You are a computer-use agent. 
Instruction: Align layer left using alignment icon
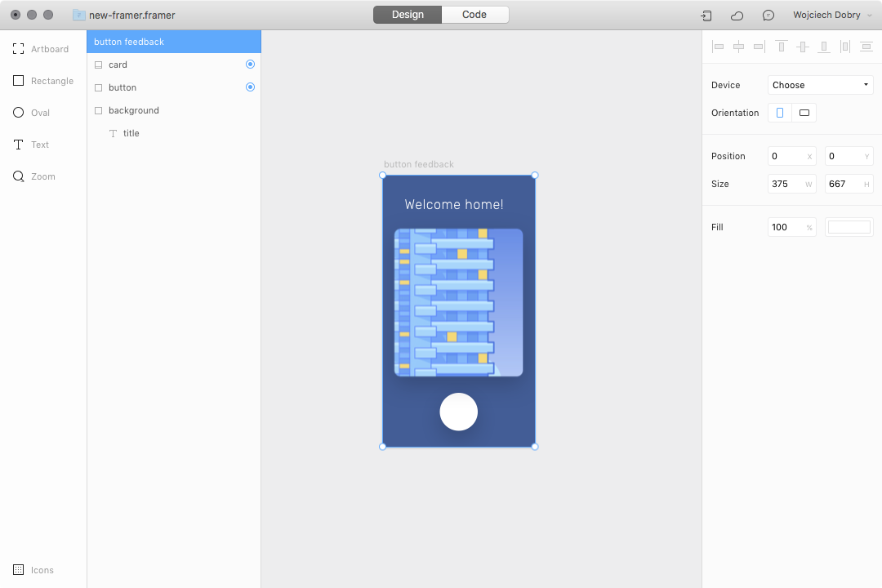[x=718, y=47]
